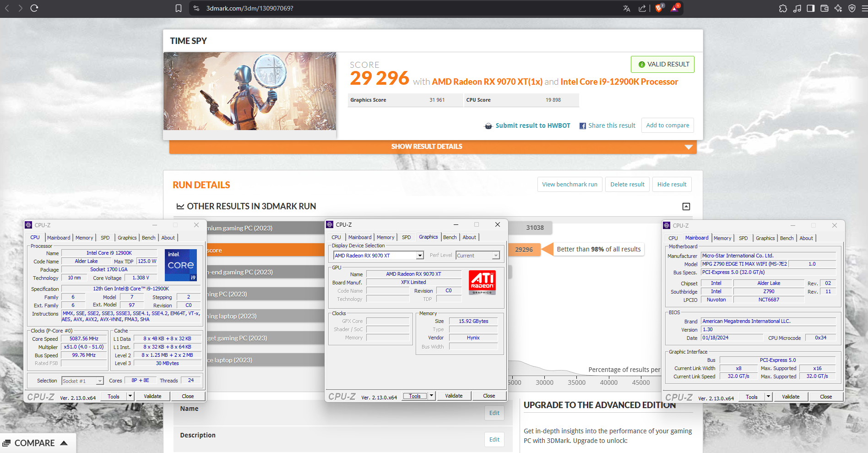Image resolution: width=868 pixels, height=453 pixels.
Task: Click the share page icon in address bar
Action: 642,8
